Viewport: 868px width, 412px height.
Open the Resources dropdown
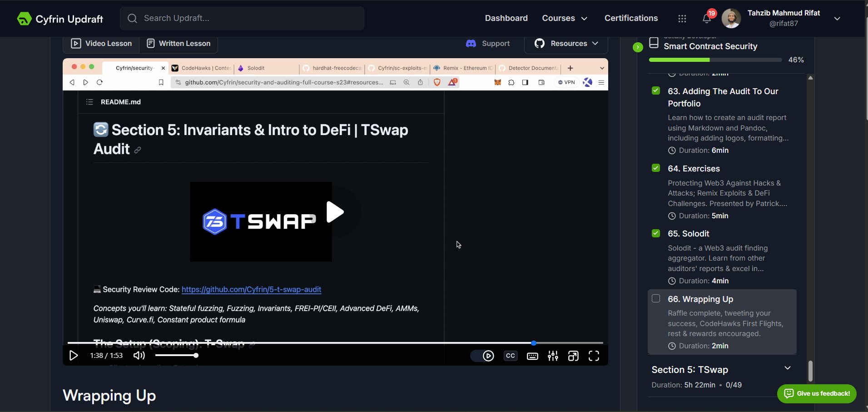566,44
